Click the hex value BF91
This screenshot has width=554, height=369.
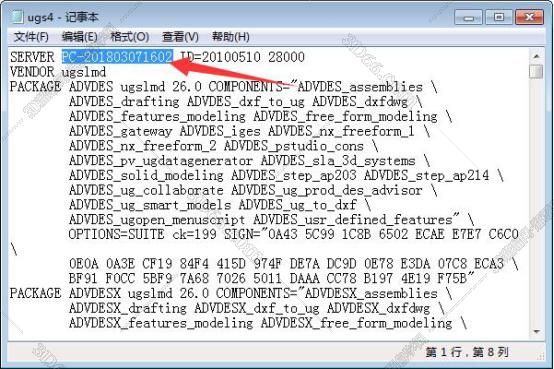pos(83,279)
